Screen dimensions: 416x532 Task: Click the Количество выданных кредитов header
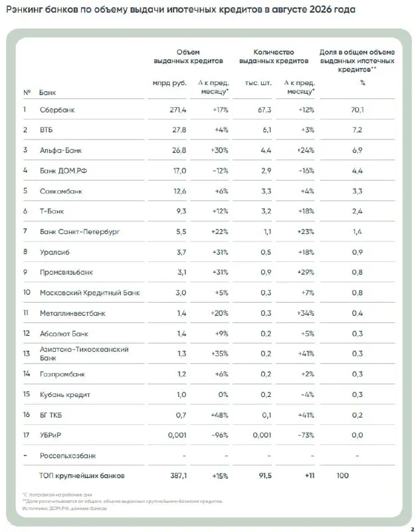coord(274,57)
